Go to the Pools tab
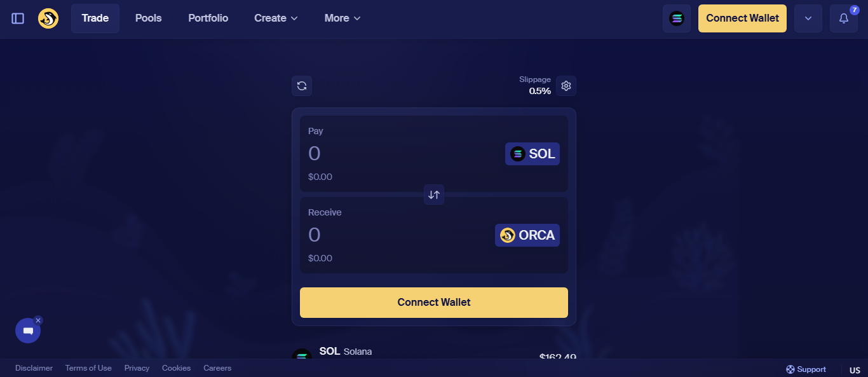This screenshot has width=868, height=377. click(x=149, y=18)
